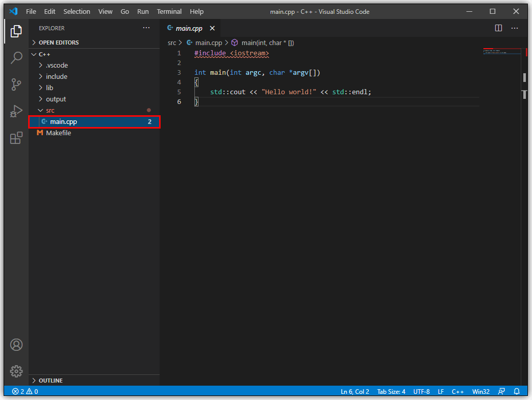Open the Source Control view
The image size is (532, 400).
pyautogui.click(x=16, y=85)
